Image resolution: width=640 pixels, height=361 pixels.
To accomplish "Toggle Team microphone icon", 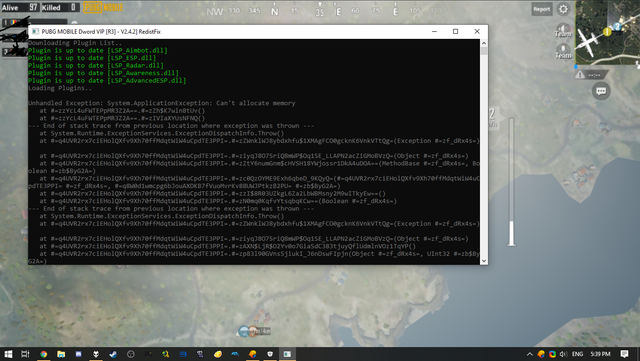I will (563, 51).
